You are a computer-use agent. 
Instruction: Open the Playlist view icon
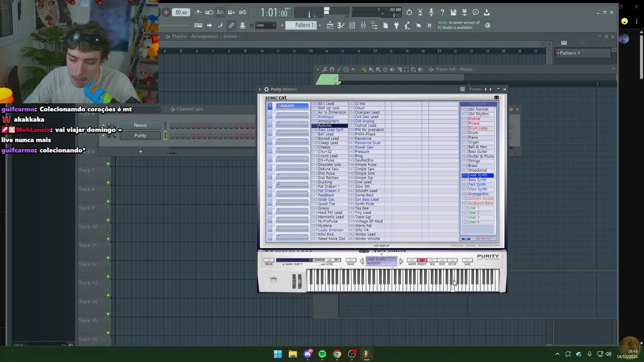click(330, 25)
